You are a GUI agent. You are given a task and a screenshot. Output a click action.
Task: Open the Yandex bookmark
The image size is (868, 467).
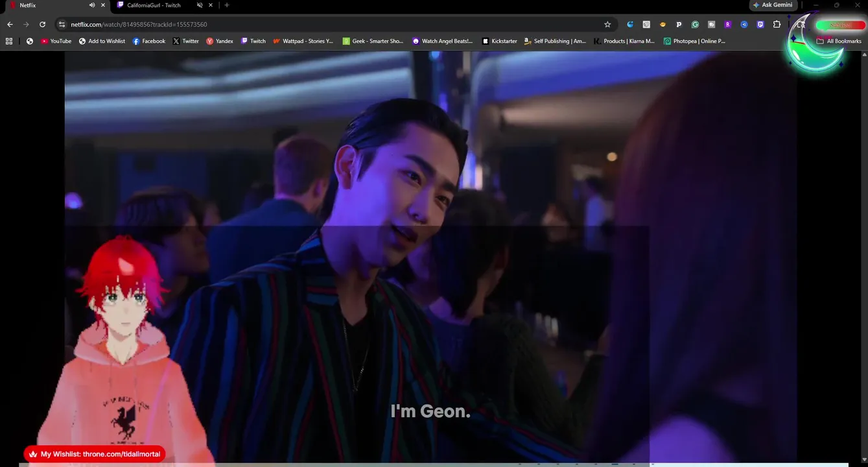pyautogui.click(x=220, y=41)
